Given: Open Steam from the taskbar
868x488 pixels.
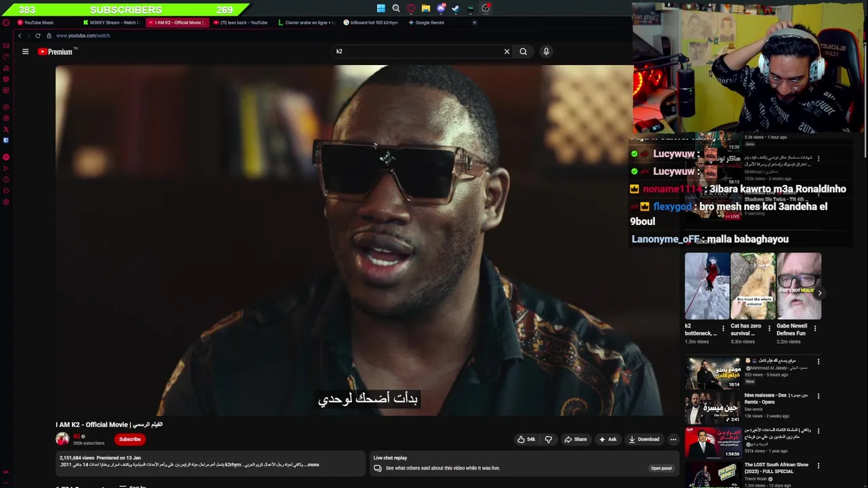Looking at the screenshot, I should click(456, 9).
